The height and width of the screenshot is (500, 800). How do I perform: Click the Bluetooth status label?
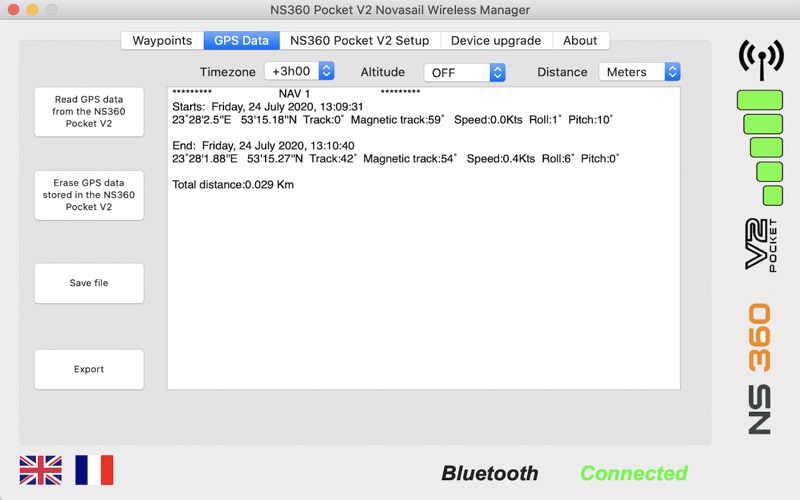point(490,473)
